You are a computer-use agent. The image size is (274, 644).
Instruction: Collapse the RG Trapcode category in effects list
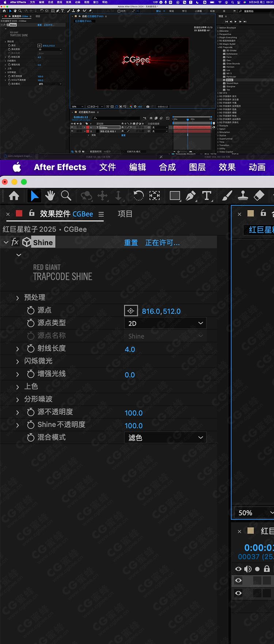(x=218, y=47)
